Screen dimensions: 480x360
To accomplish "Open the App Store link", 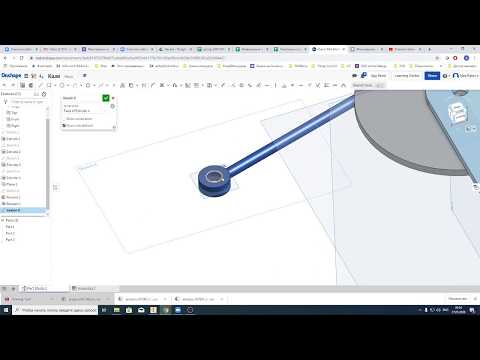I will [x=378, y=76].
